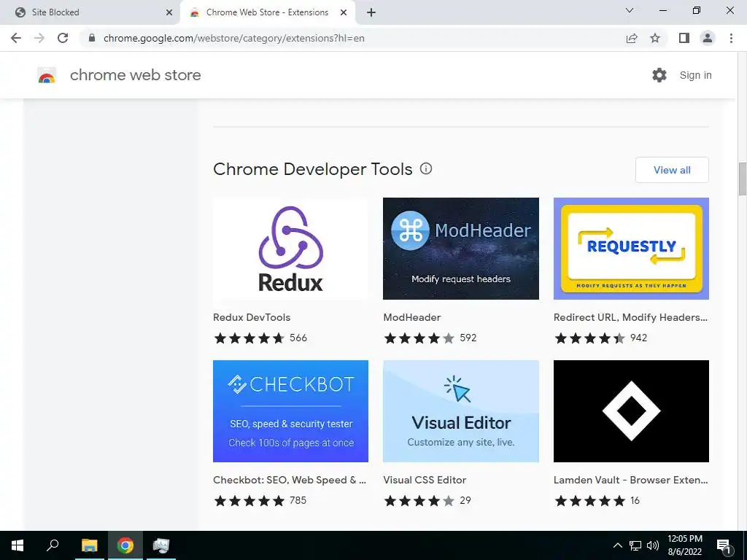Image resolution: width=747 pixels, height=560 pixels.
Task: Open the browser side panel
Action: coord(684,38)
